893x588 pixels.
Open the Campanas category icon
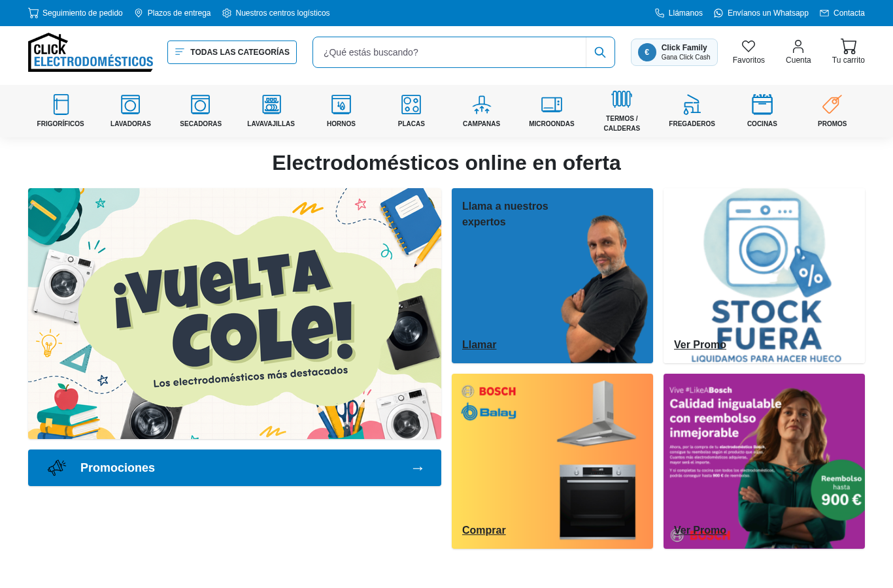482,105
